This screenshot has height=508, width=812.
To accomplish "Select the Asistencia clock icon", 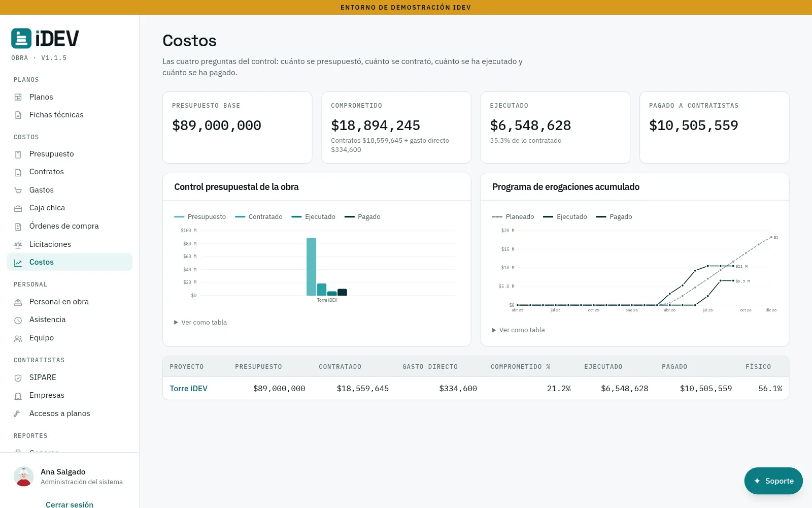I will click(x=18, y=320).
